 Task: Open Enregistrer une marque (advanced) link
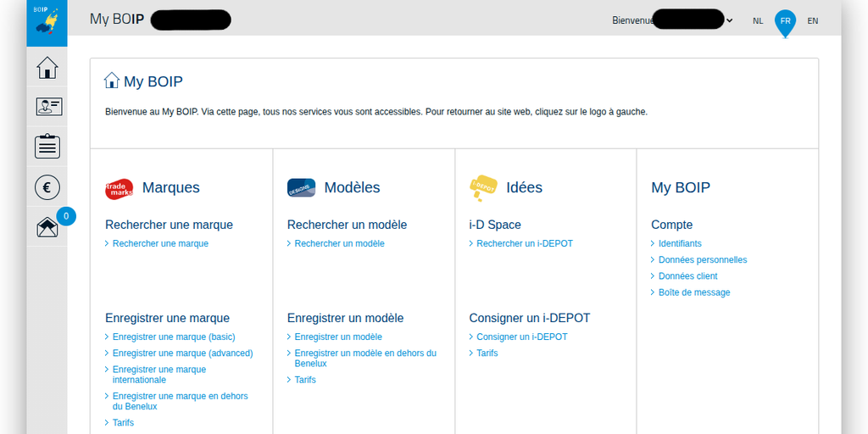click(x=183, y=353)
